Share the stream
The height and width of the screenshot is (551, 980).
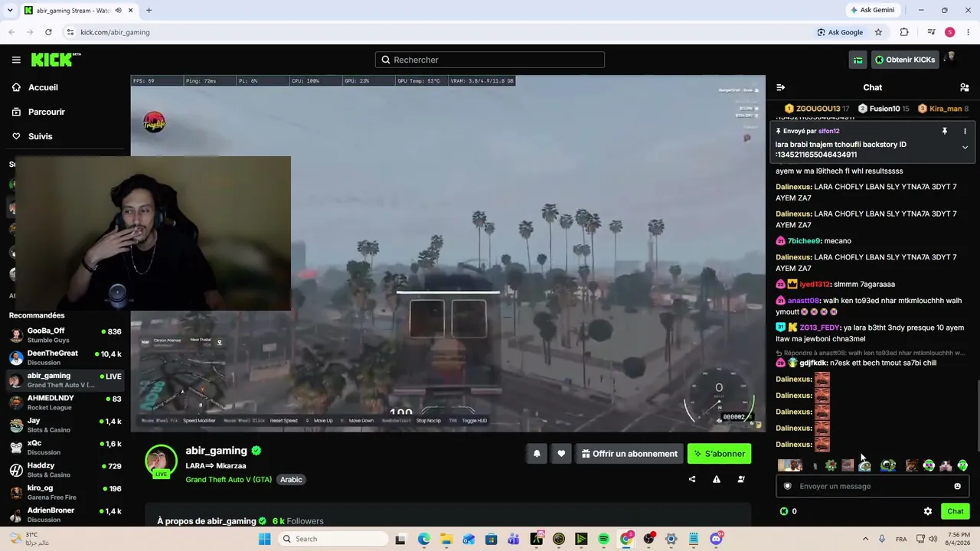tap(692, 479)
